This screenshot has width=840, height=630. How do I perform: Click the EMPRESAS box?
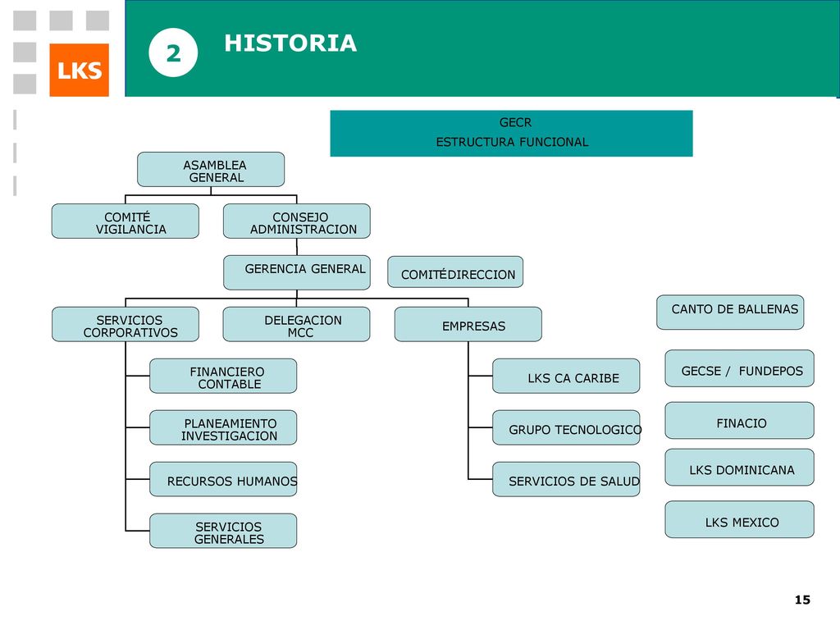coord(468,325)
